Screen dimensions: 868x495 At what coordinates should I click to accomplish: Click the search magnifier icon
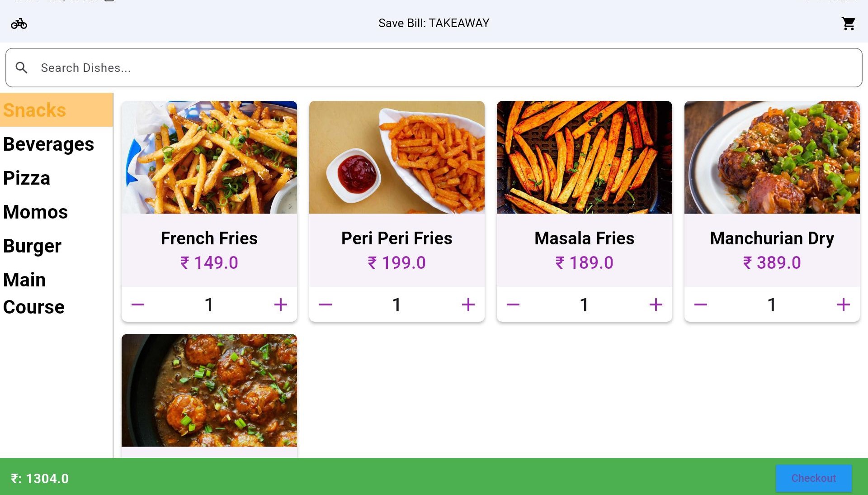click(21, 68)
